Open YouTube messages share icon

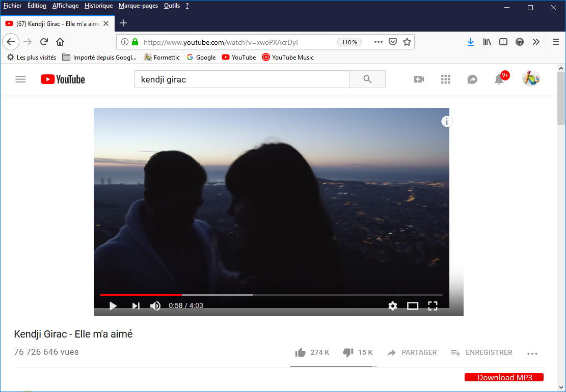(472, 79)
